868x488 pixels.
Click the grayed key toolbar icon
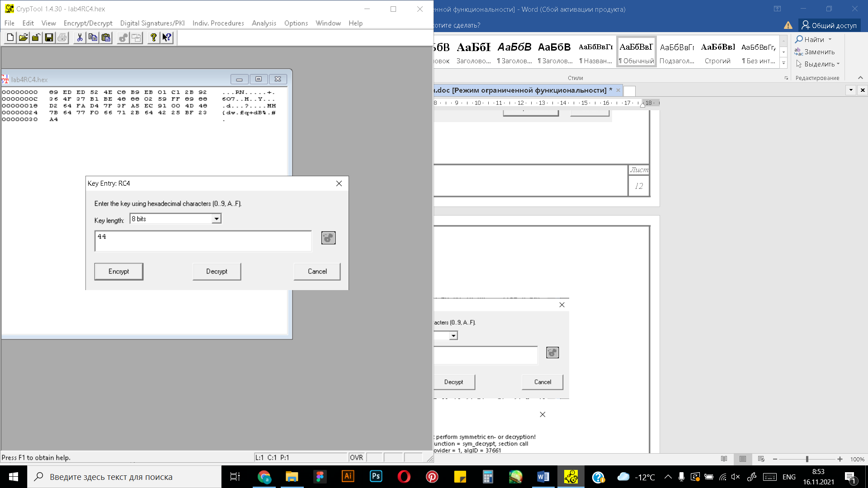tap(123, 38)
